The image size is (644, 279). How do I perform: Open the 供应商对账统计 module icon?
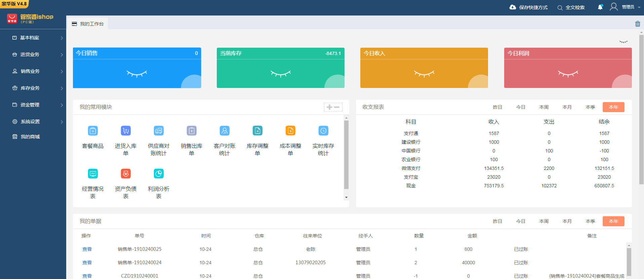click(159, 131)
